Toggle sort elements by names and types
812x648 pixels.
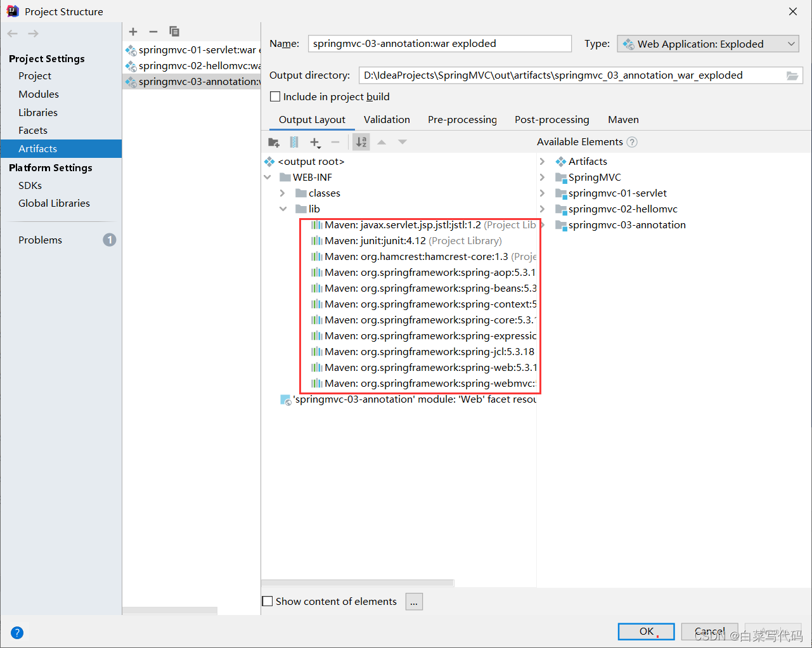[x=361, y=142]
